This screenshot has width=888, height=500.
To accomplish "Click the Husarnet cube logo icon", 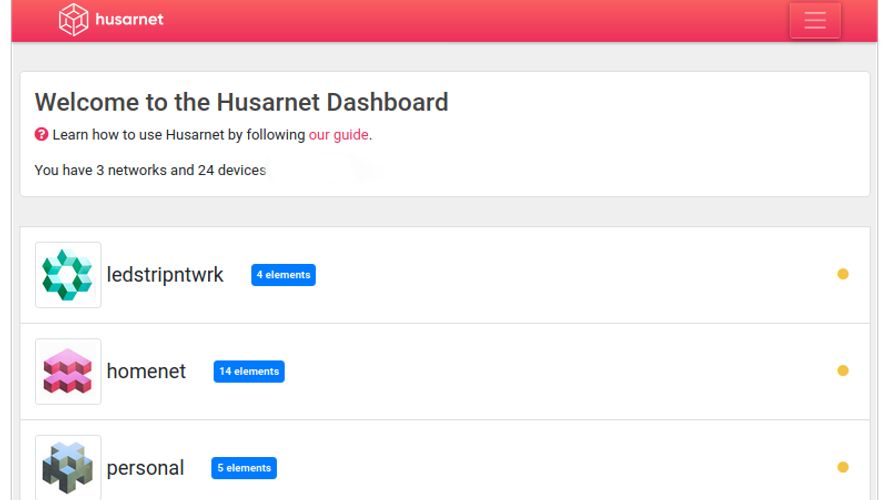I will pyautogui.click(x=74, y=19).
